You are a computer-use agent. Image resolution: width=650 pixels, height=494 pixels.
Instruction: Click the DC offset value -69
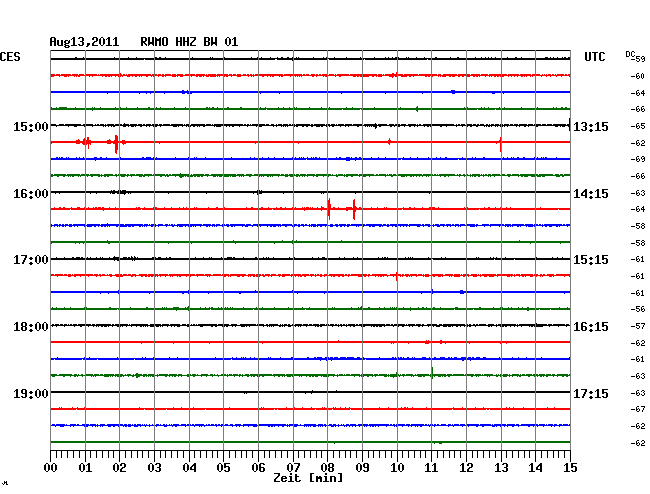(638, 159)
